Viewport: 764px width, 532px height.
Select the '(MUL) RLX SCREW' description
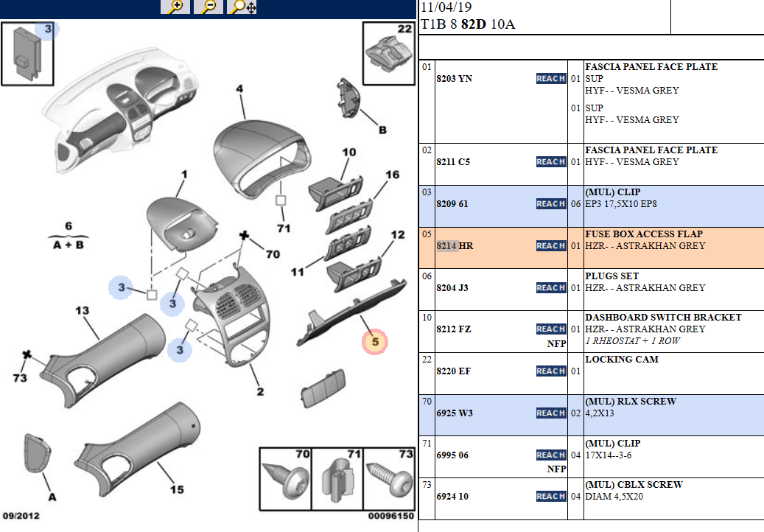pyautogui.click(x=631, y=401)
